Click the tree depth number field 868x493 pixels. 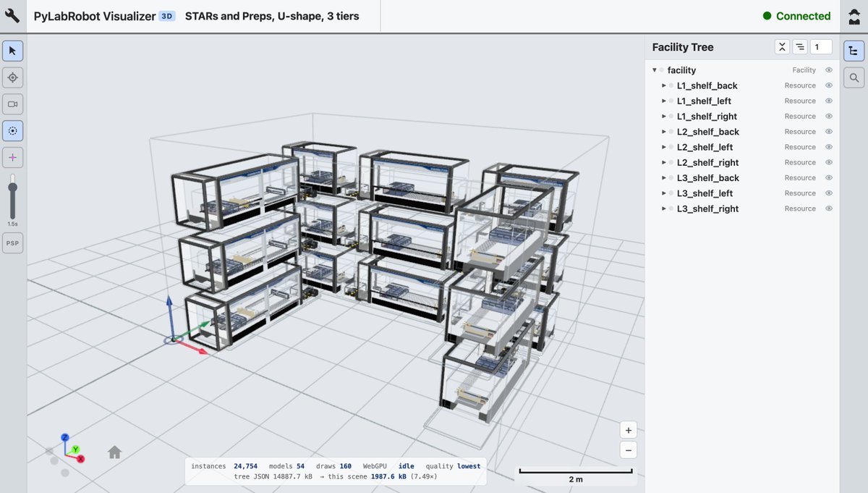[821, 47]
